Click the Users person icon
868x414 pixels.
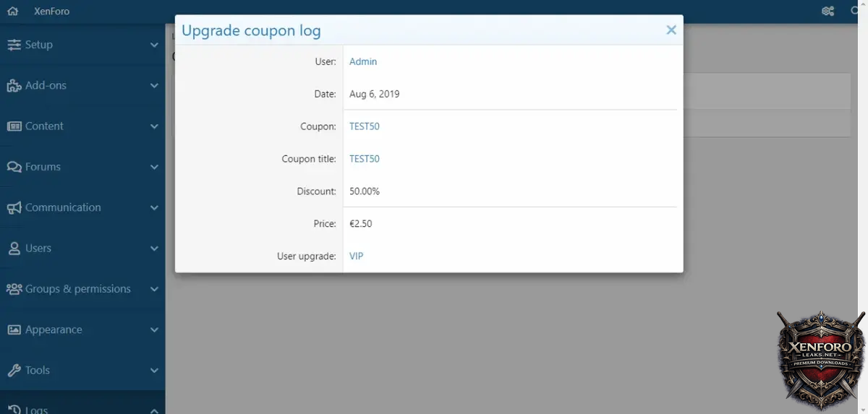[14, 249]
